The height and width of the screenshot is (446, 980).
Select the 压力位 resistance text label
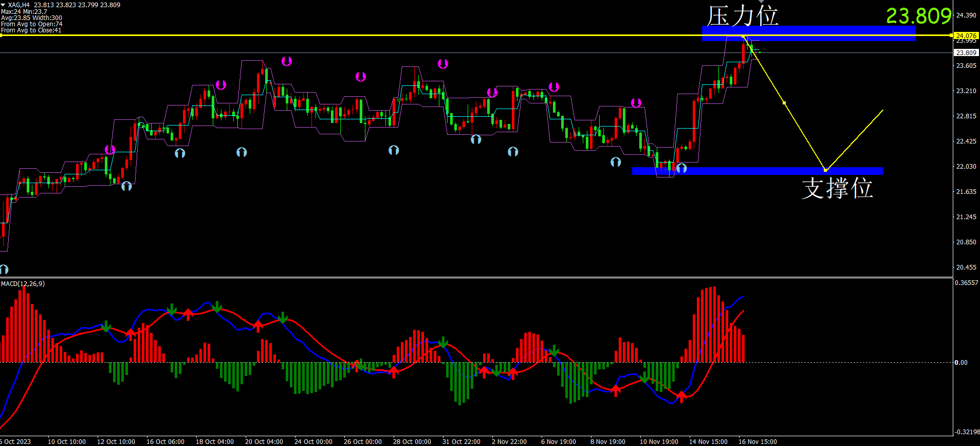pos(743,15)
